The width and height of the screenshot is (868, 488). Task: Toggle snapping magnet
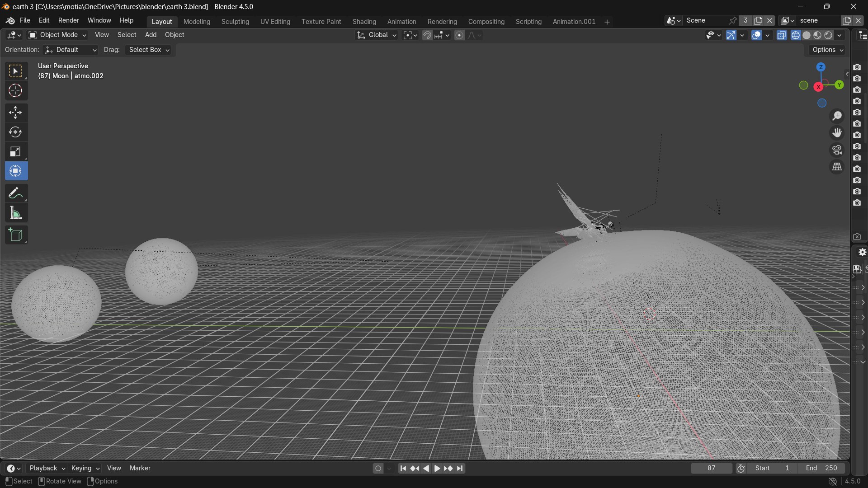(x=427, y=35)
